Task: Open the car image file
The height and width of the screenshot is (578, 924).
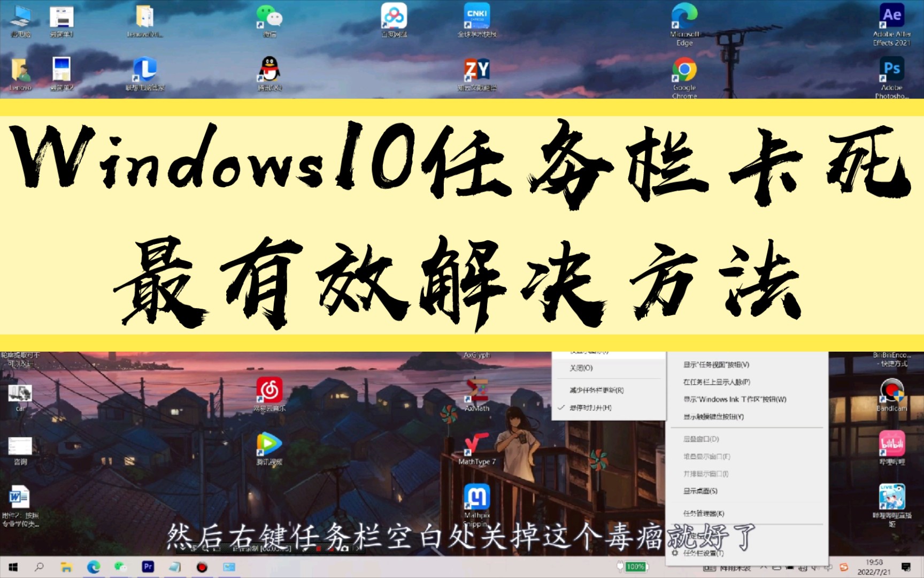Action: pyautogui.click(x=20, y=397)
